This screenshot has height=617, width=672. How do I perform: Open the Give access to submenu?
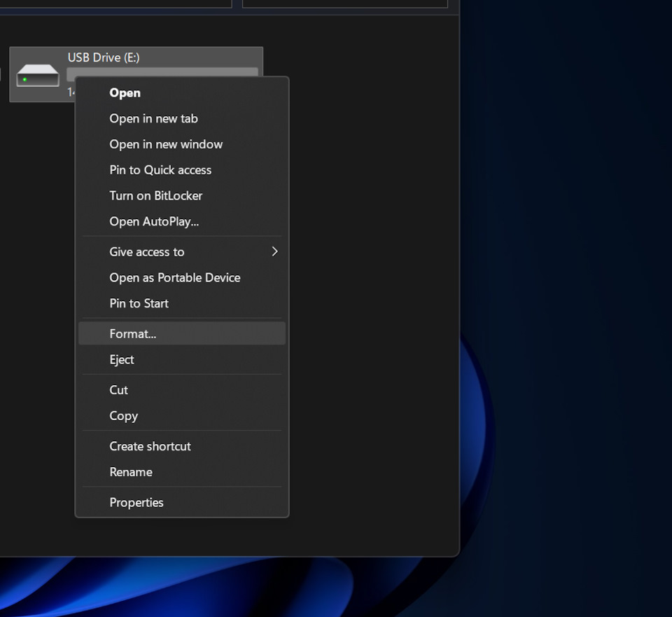[182, 251]
